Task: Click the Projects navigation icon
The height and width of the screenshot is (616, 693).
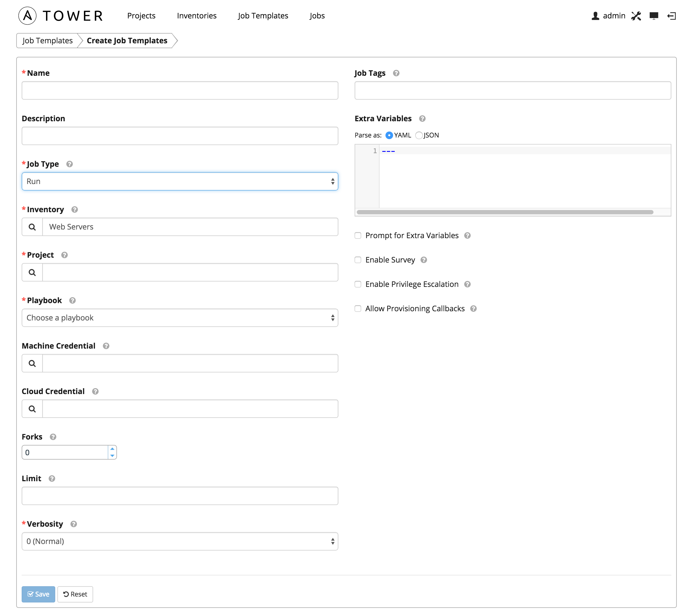Action: (142, 15)
